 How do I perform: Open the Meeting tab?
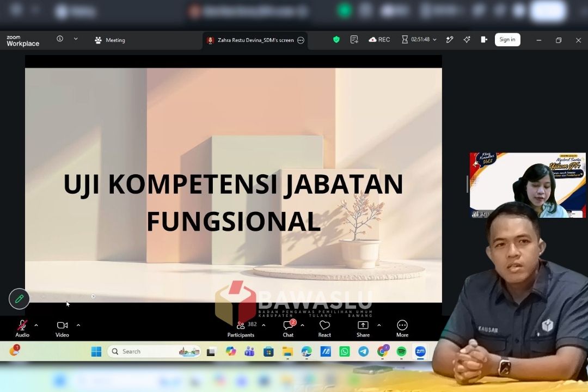pyautogui.click(x=110, y=40)
